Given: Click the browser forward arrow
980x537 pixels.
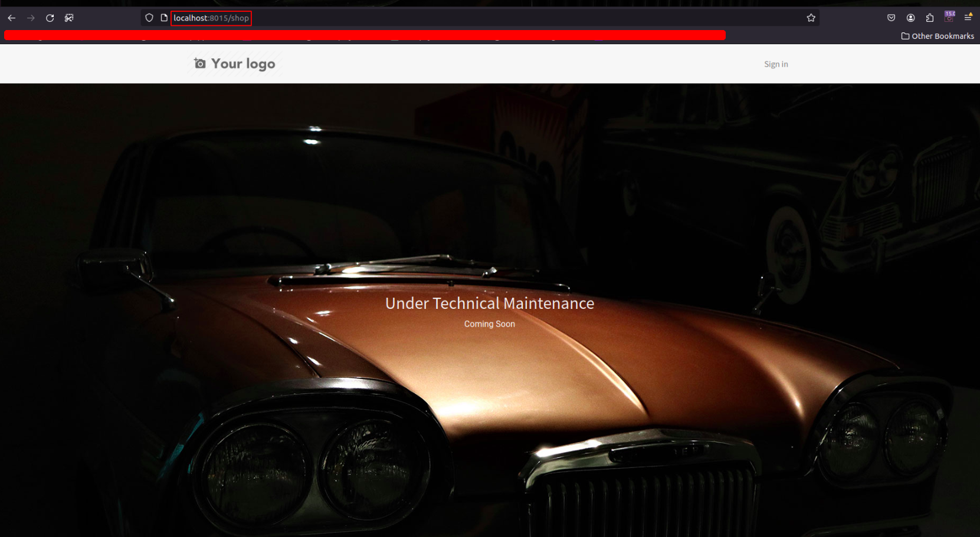Looking at the screenshot, I should [x=31, y=18].
